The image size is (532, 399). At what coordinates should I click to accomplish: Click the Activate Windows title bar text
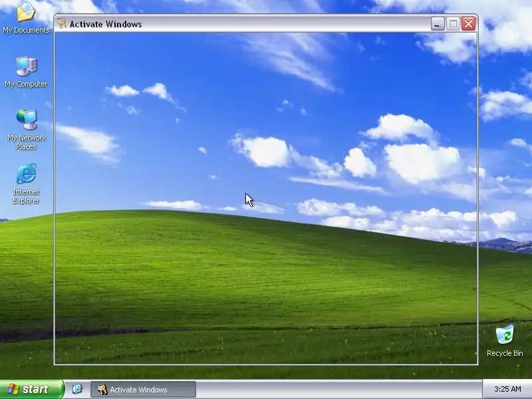pos(106,24)
